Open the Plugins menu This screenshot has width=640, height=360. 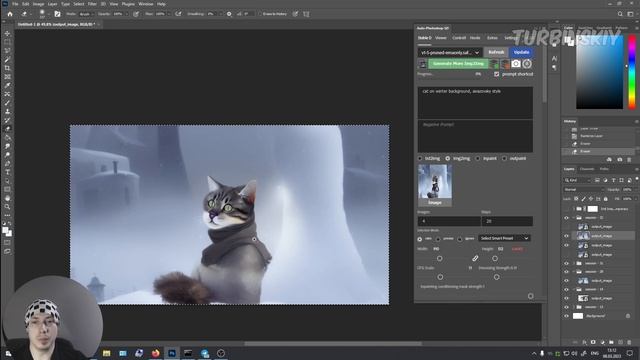(x=128, y=4)
